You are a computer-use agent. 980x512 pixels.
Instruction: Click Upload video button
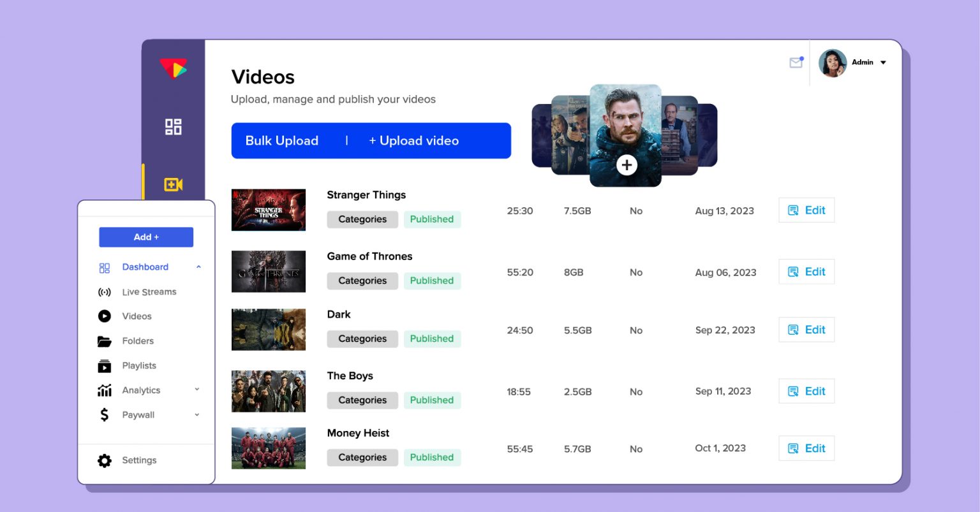[x=413, y=141]
